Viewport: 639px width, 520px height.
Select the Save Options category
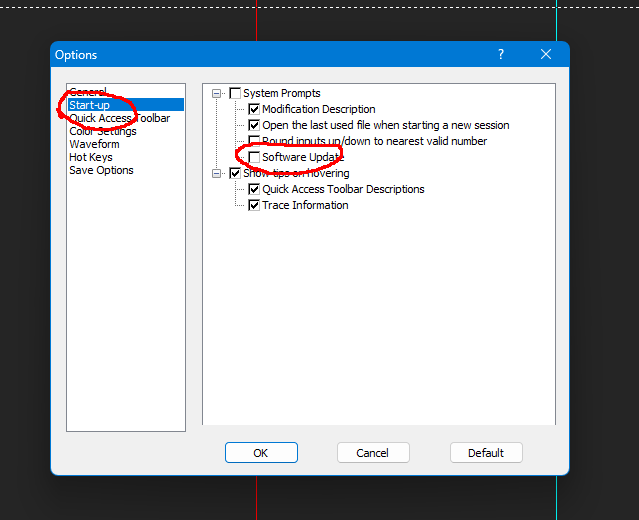point(101,170)
